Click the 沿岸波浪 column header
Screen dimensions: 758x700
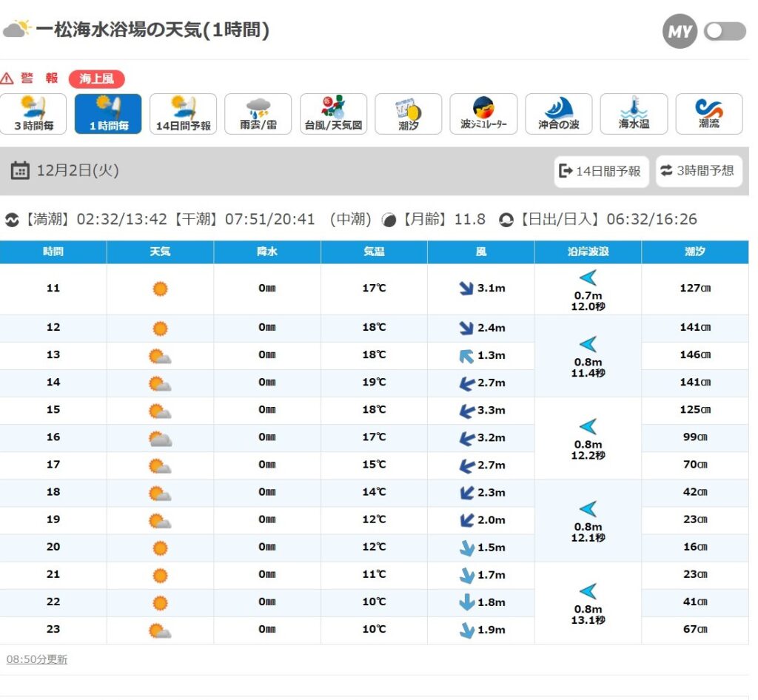click(588, 252)
